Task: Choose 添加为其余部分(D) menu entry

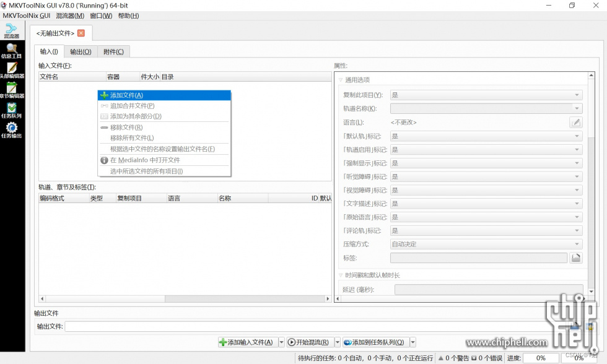Action: point(164,116)
